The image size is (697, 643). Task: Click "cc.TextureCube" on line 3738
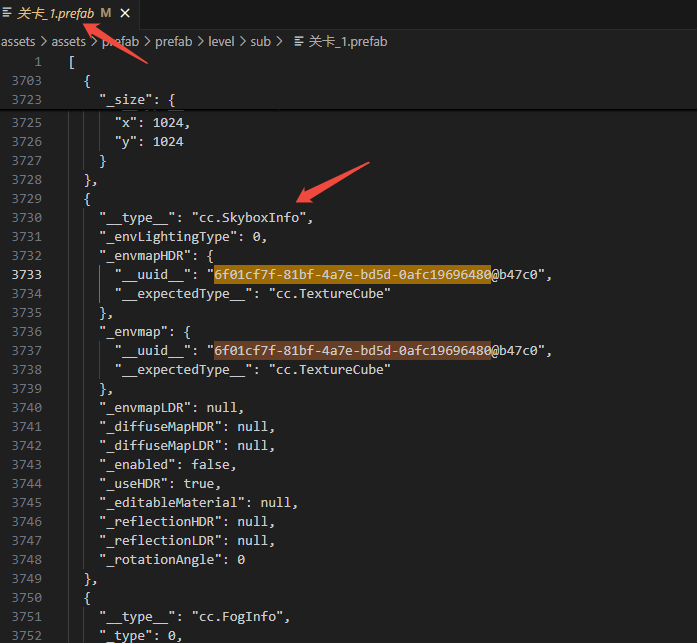pos(329,370)
